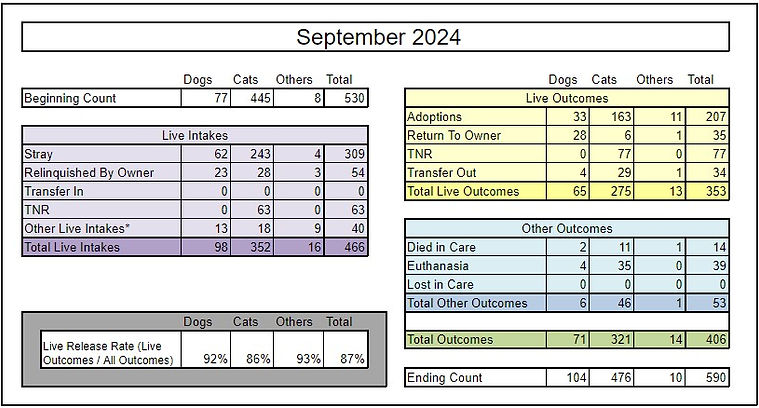Select the Other Outcomes header cell
The height and width of the screenshot is (408, 759).
click(567, 228)
